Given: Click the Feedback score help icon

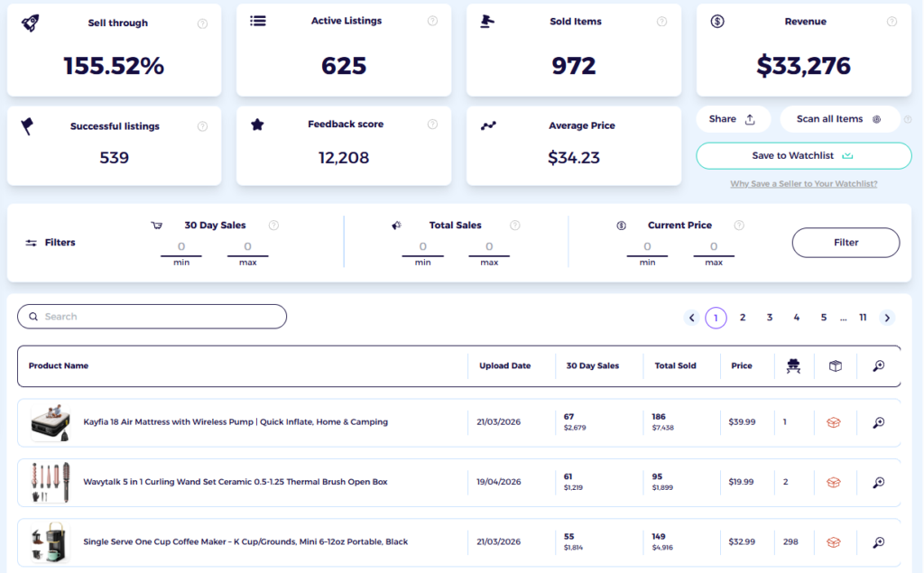Looking at the screenshot, I should pos(432,125).
